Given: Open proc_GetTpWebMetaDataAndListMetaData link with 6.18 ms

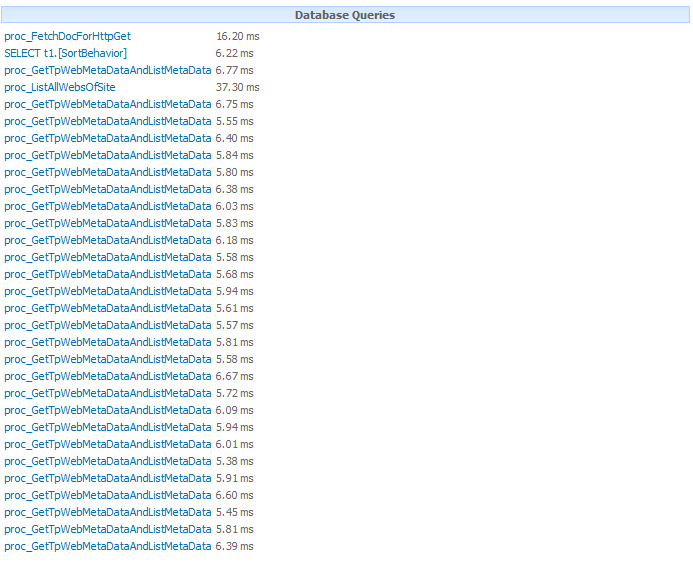Looking at the screenshot, I should point(108,240).
